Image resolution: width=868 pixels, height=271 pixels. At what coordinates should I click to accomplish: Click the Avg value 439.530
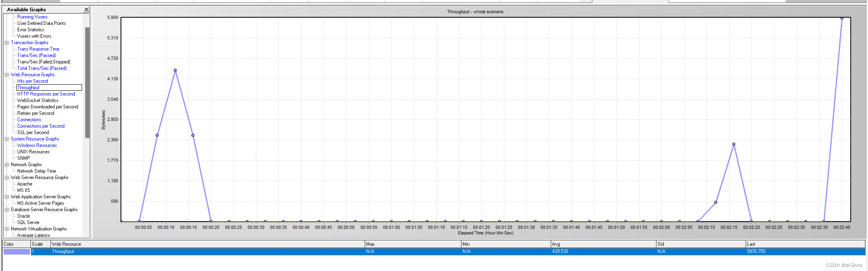pos(560,251)
